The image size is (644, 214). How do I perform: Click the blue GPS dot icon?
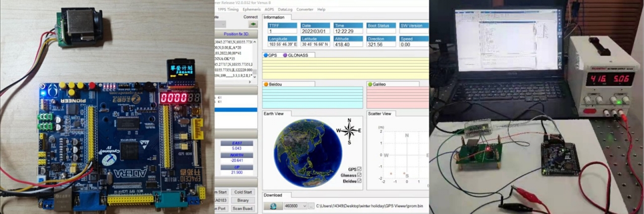(266, 55)
